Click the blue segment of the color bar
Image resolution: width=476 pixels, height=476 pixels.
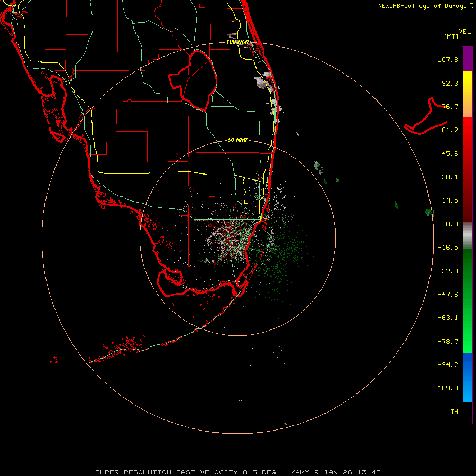467,377
